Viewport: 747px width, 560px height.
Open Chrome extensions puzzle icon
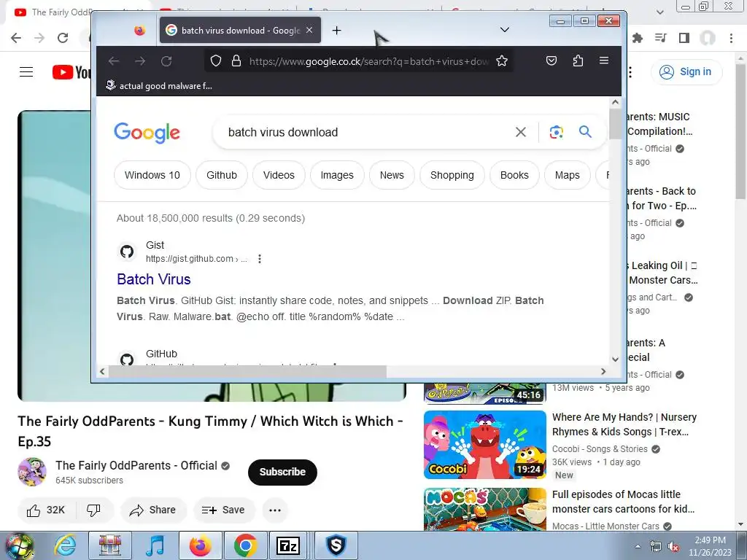click(638, 38)
